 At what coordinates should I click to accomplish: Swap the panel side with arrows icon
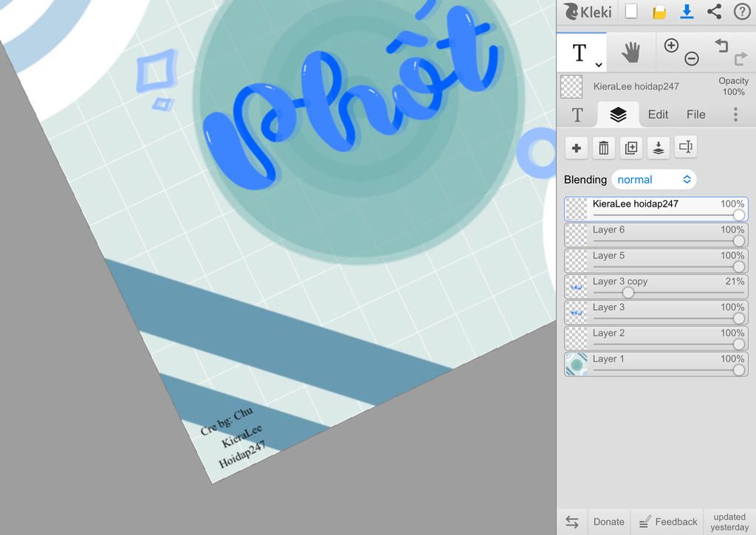click(x=572, y=522)
